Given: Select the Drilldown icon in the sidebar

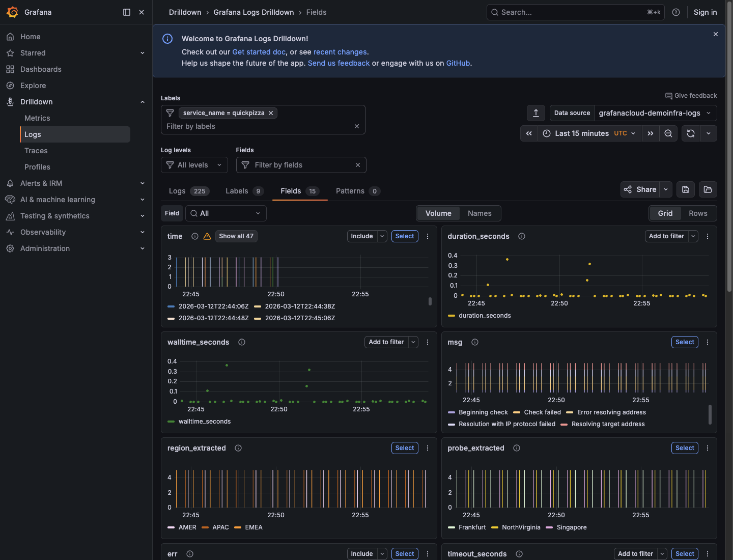Looking at the screenshot, I should (10, 102).
